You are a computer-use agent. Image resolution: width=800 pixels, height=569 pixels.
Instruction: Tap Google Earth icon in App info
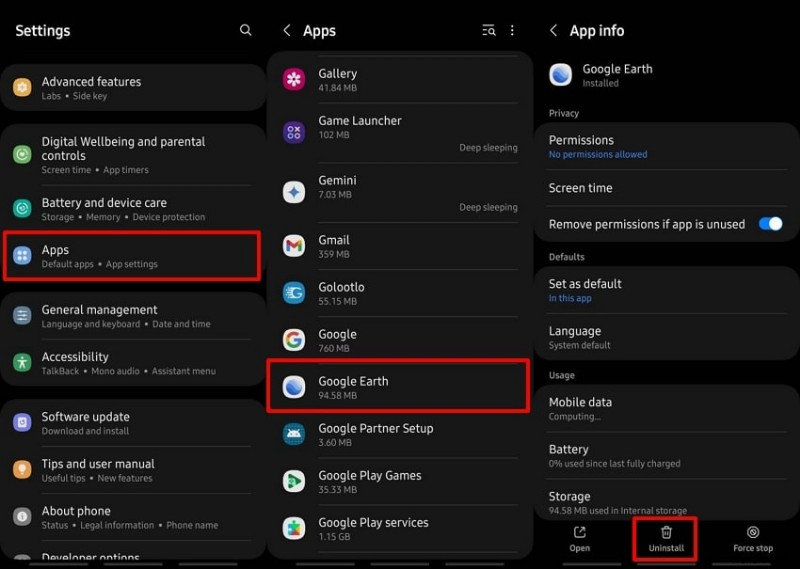560,75
